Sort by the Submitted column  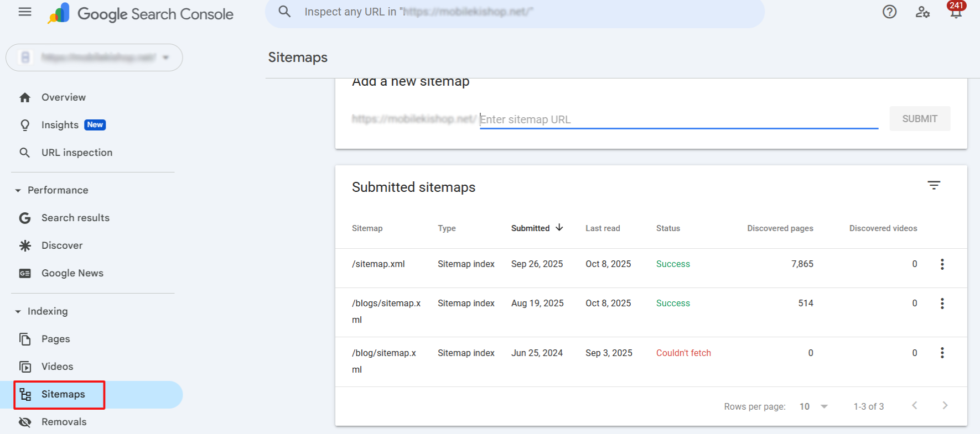pyautogui.click(x=537, y=228)
